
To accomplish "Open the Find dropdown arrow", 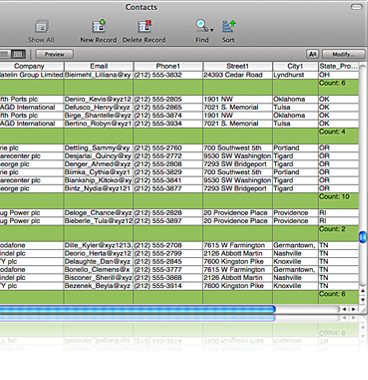I will [212, 30].
